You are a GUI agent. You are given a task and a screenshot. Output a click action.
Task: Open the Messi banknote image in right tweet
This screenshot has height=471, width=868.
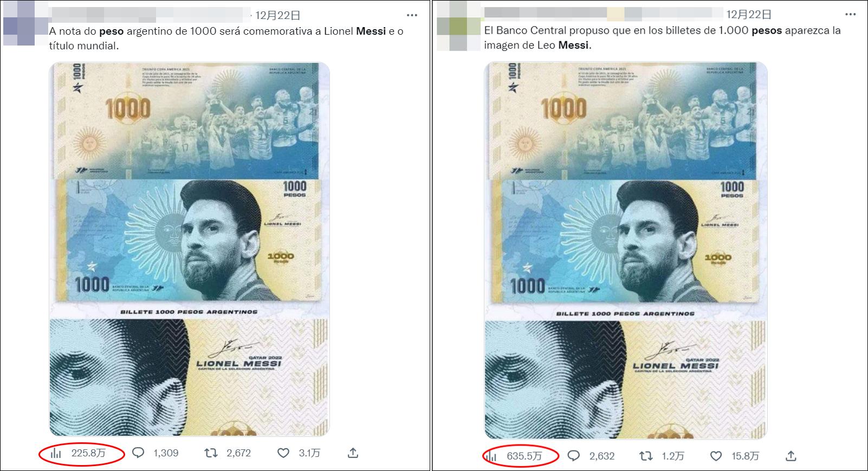[626, 250]
